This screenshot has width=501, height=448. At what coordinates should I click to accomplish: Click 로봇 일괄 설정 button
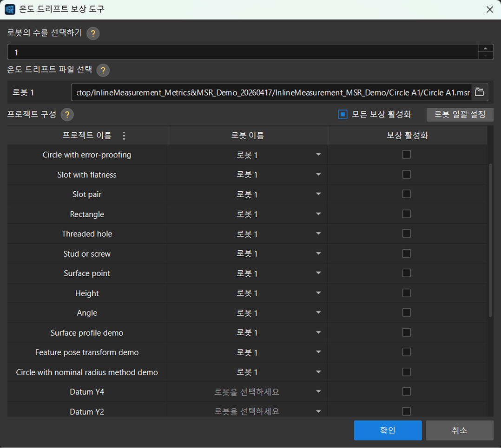[460, 114]
